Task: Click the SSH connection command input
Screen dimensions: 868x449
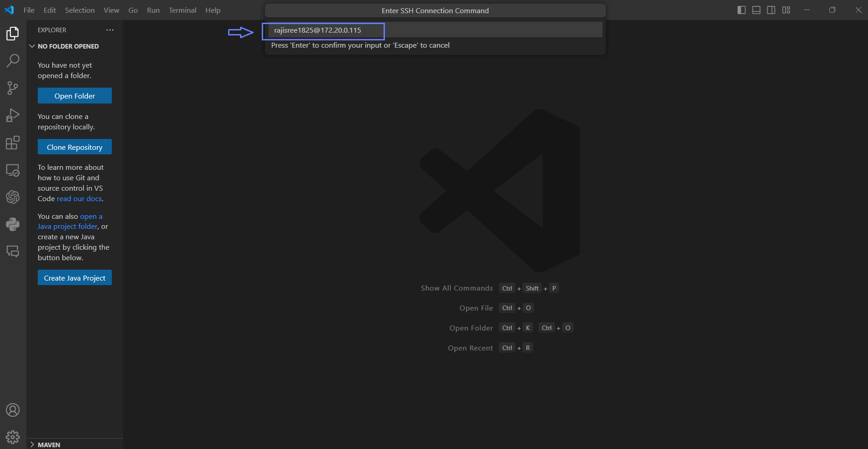Action: (x=434, y=30)
